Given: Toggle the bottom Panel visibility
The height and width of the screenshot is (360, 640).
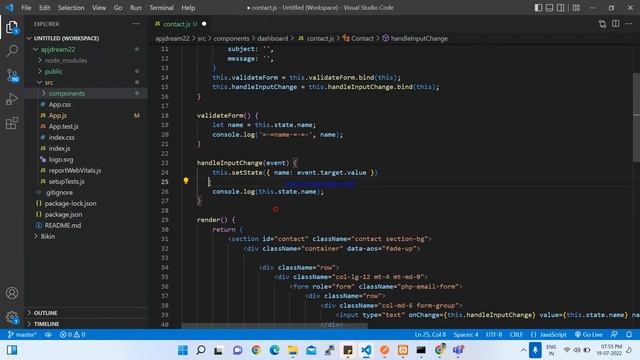Looking at the screenshot, I should 549,8.
